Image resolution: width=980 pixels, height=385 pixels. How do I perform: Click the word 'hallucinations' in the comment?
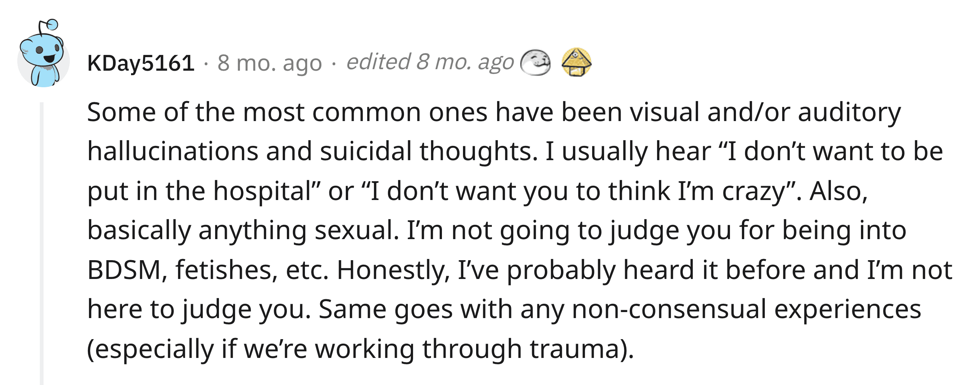pyautogui.click(x=173, y=151)
